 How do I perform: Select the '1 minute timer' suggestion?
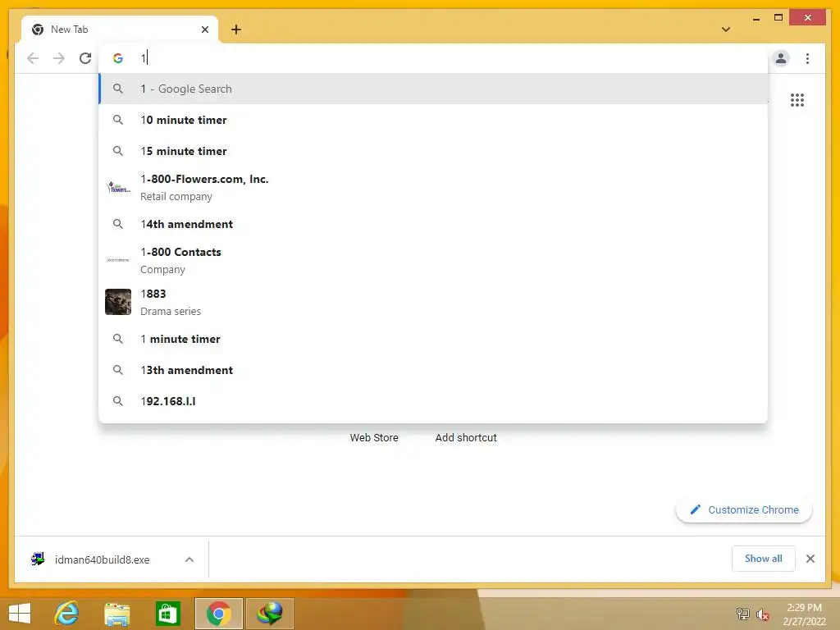coord(433,339)
